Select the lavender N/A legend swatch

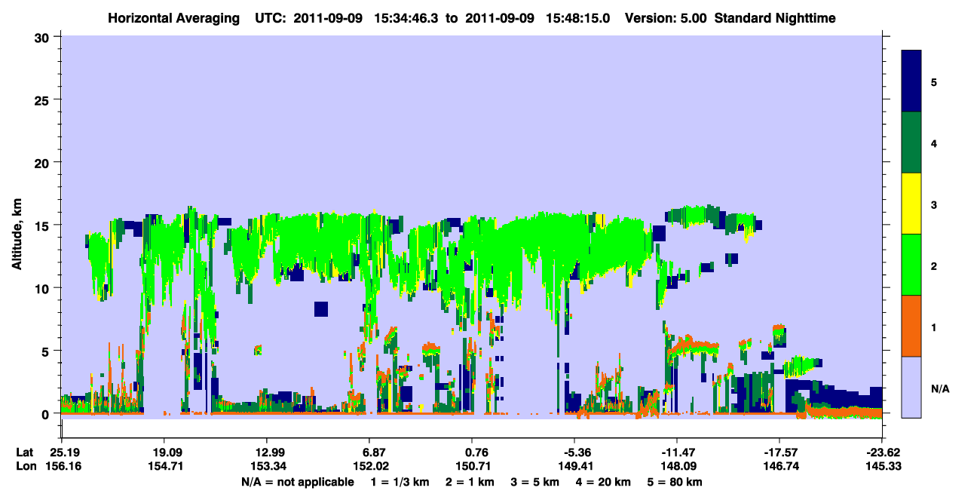(x=912, y=386)
